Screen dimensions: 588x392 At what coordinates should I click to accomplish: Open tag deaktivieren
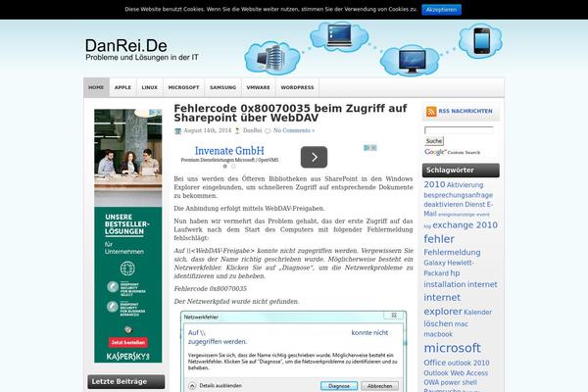tap(443, 205)
